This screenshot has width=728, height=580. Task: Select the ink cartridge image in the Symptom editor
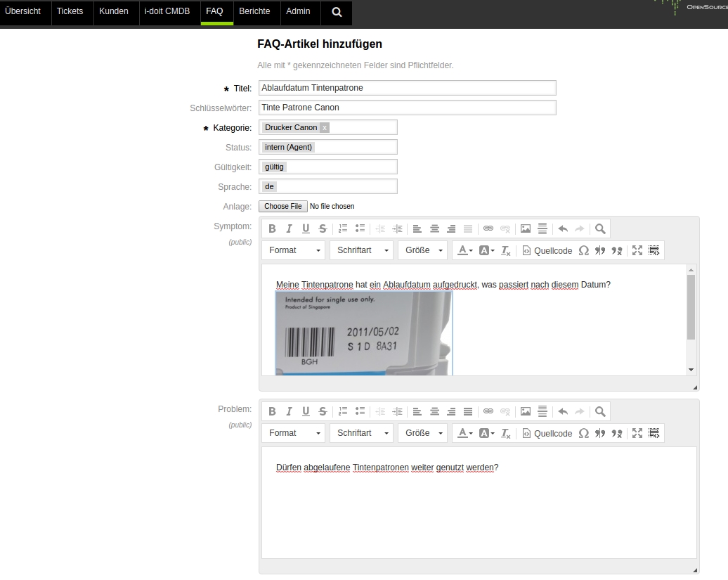coord(364,333)
